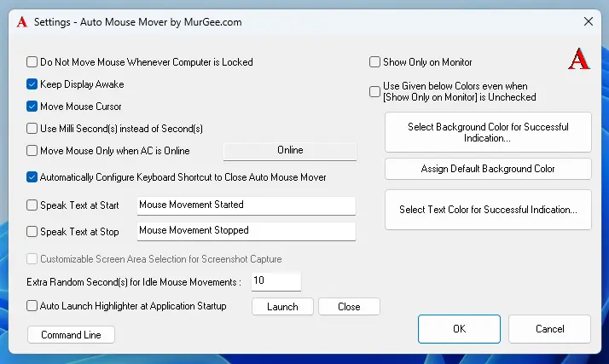Tick Show Only on Monitor checkbox
The width and height of the screenshot is (609, 364).
(x=374, y=62)
